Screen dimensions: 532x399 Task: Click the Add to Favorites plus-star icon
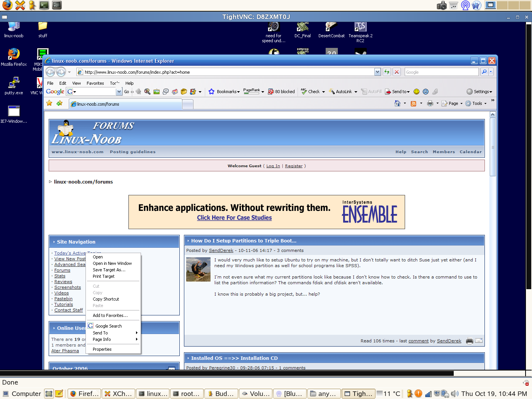tap(60, 103)
